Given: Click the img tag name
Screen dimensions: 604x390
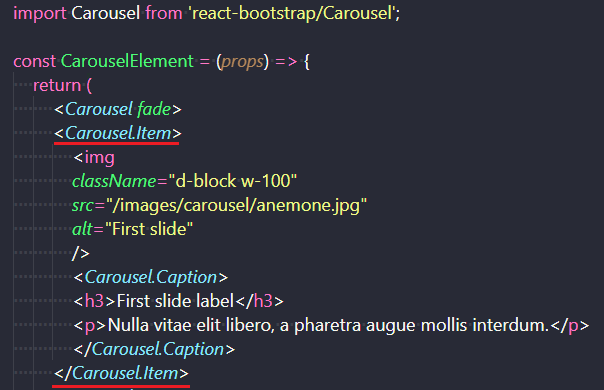Looking at the screenshot, I should click(99, 158).
